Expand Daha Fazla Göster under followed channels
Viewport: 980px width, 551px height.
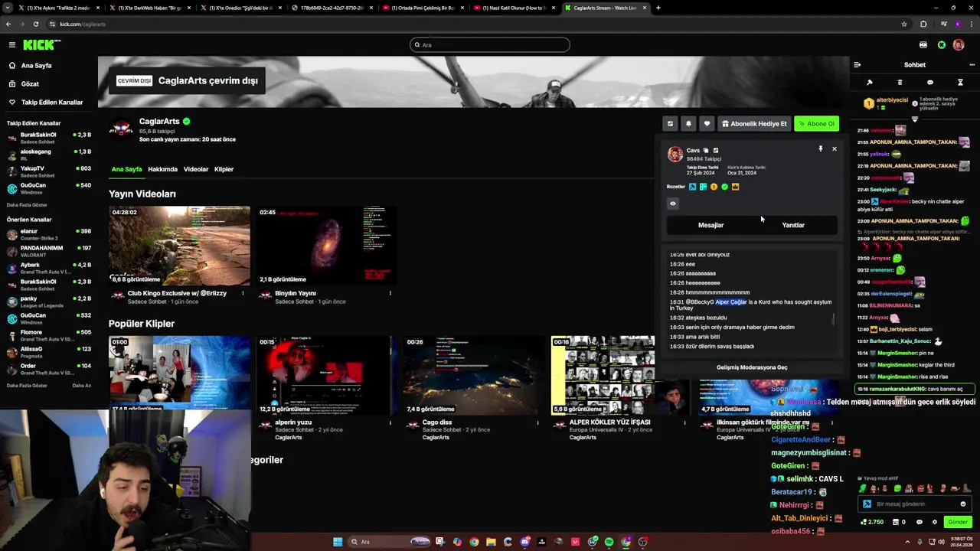[27, 205]
